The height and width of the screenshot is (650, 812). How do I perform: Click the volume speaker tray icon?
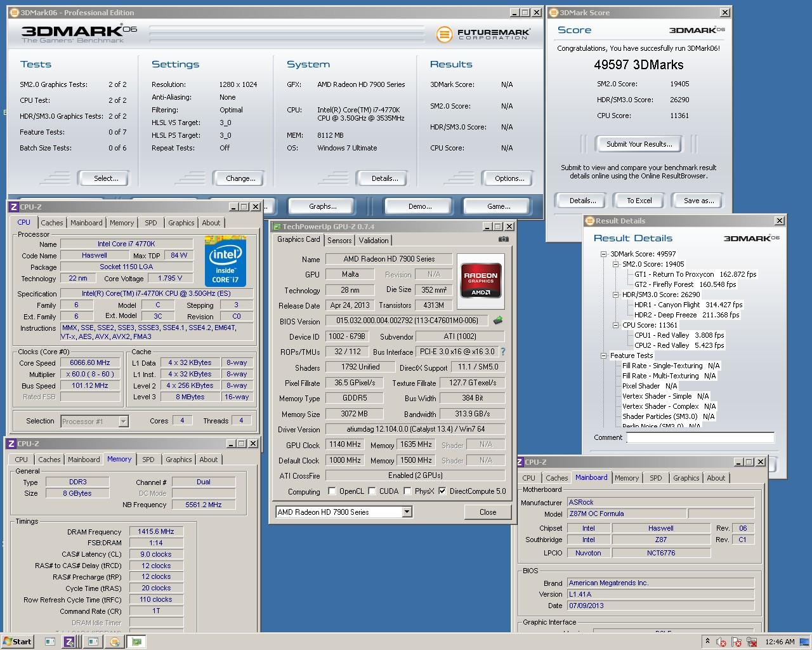click(x=721, y=642)
